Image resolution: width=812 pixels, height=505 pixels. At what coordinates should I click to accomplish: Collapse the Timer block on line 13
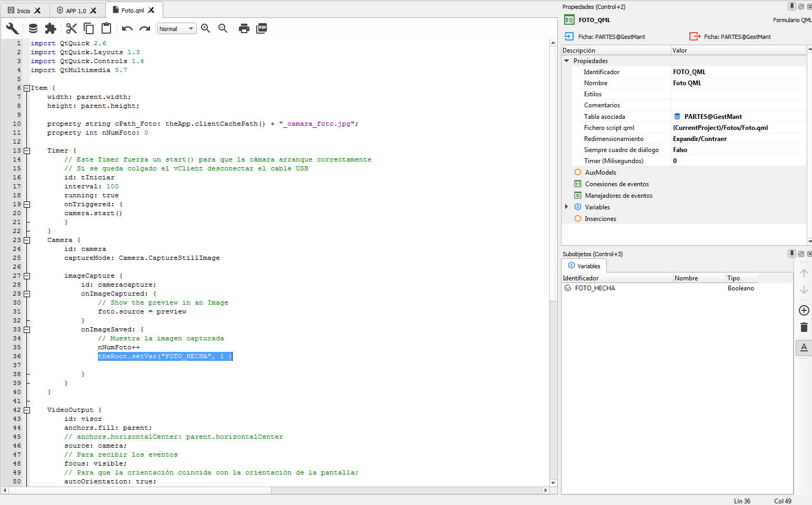coord(27,151)
